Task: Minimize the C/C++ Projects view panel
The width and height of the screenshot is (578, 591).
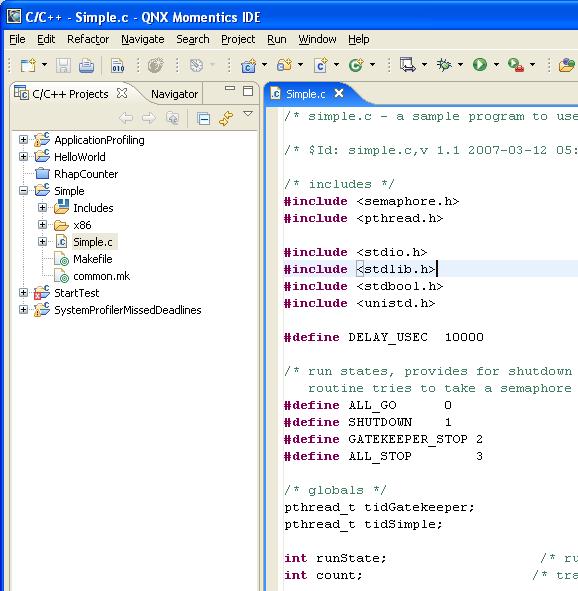Action: [x=230, y=89]
